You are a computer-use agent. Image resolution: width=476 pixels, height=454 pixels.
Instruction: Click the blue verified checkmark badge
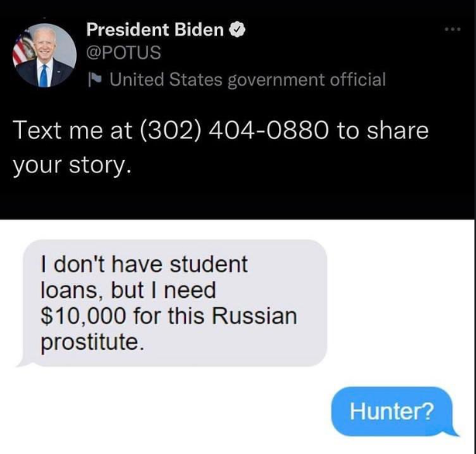[x=236, y=29]
